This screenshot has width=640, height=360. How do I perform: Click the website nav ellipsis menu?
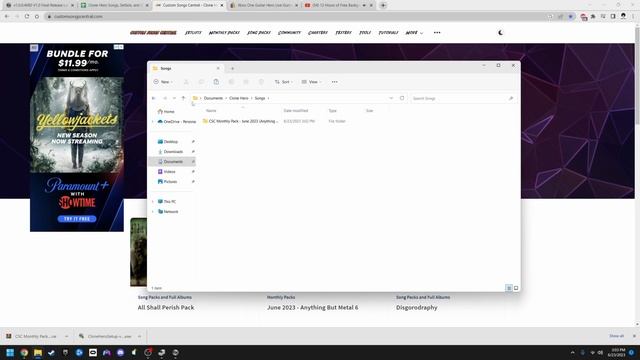tap(437, 33)
